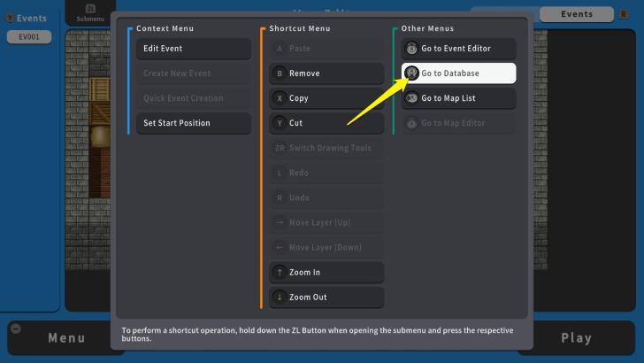
Task: Choose the Copy shortcut entry
Action: coord(326,98)
